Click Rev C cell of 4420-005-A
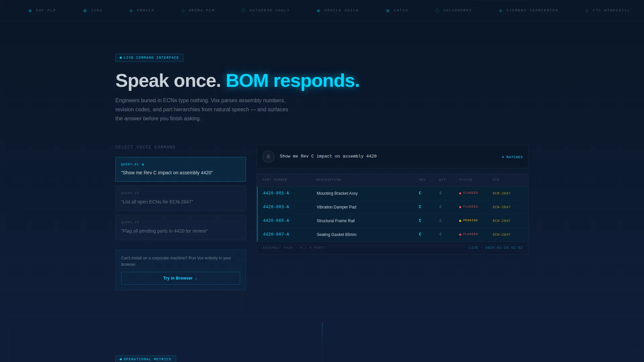The image size is (644, 362). coord(420,221)
